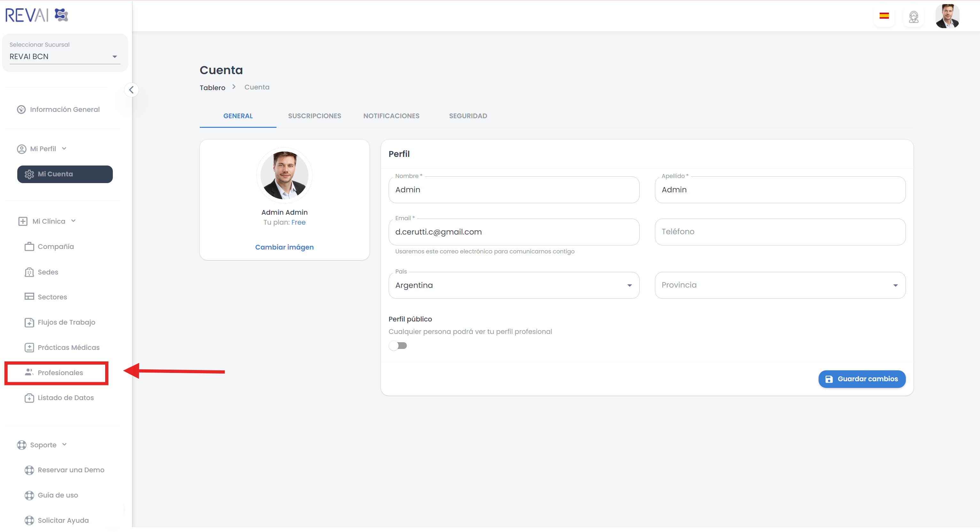Viewport: 980px width, 532px height.
Task: Open Sedes building icon in sidebar
Action: pos(29,272)
